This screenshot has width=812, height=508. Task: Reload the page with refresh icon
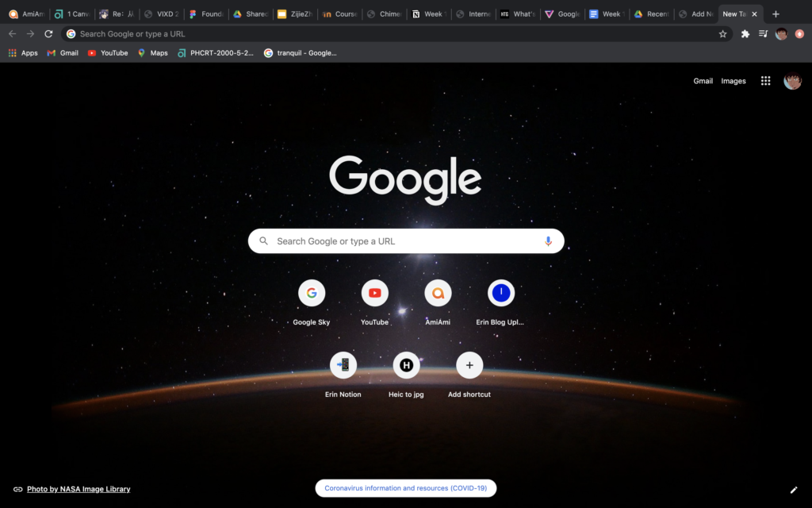(48, 33)
